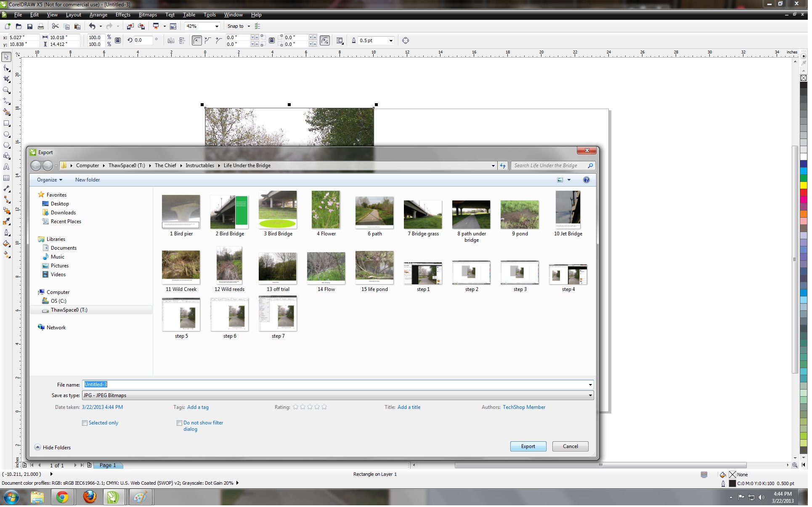The height and width of the screenshot is (507, 812).
Task: Click the Import icon in toolbar
Action: (130, 27)
